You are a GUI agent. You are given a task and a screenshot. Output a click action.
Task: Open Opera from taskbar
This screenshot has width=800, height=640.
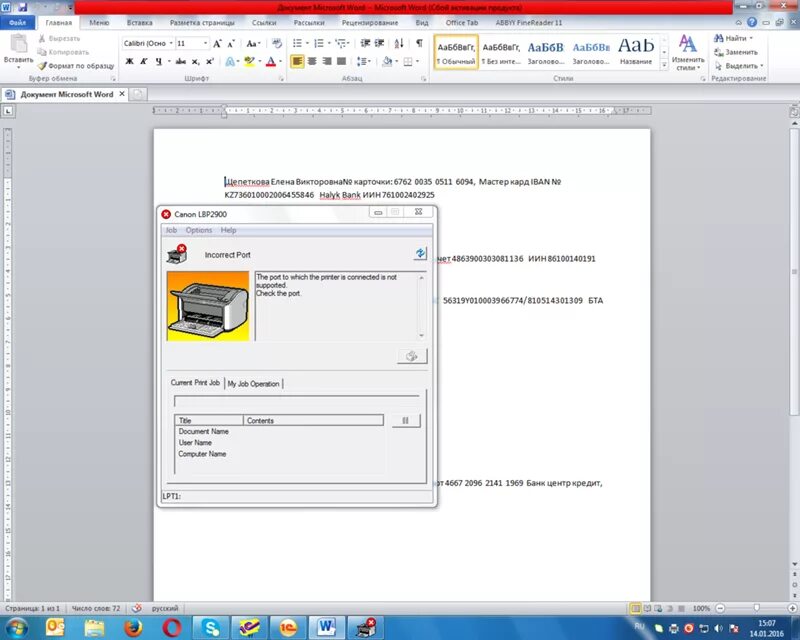(172, 627)
